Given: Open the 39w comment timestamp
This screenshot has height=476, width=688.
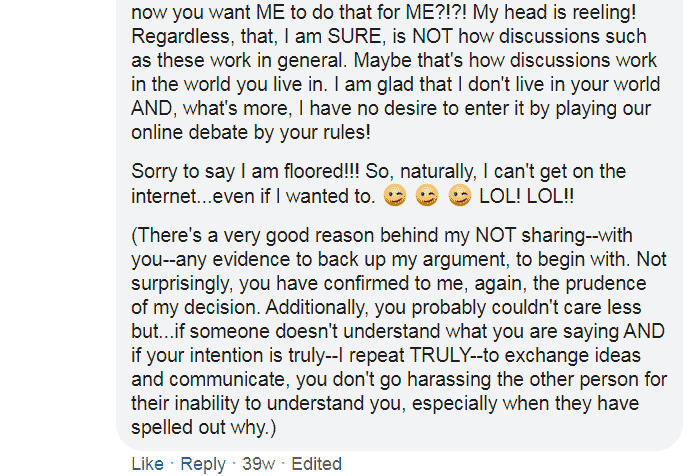Looking at the screenshot, I should click(259, 464).
